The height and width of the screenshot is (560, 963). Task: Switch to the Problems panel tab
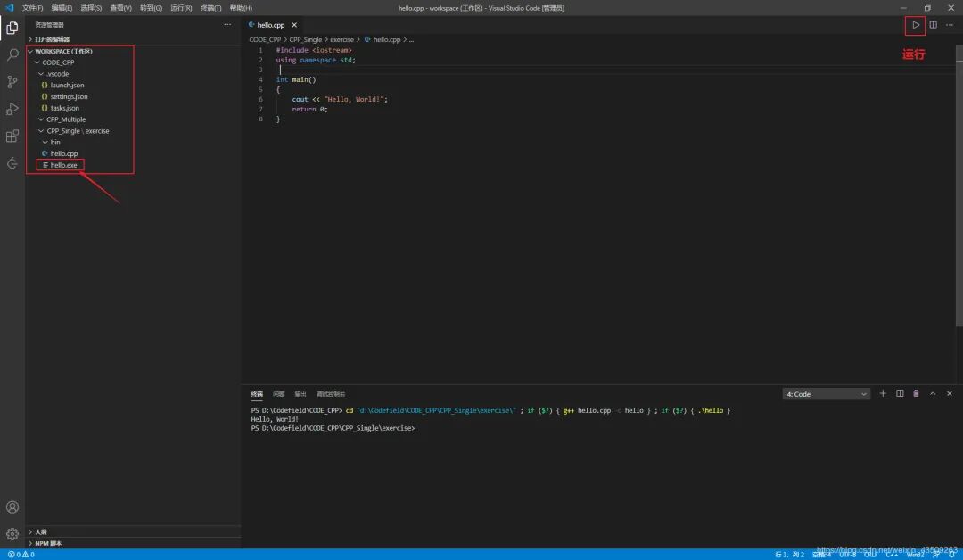(x=278, y=394)
